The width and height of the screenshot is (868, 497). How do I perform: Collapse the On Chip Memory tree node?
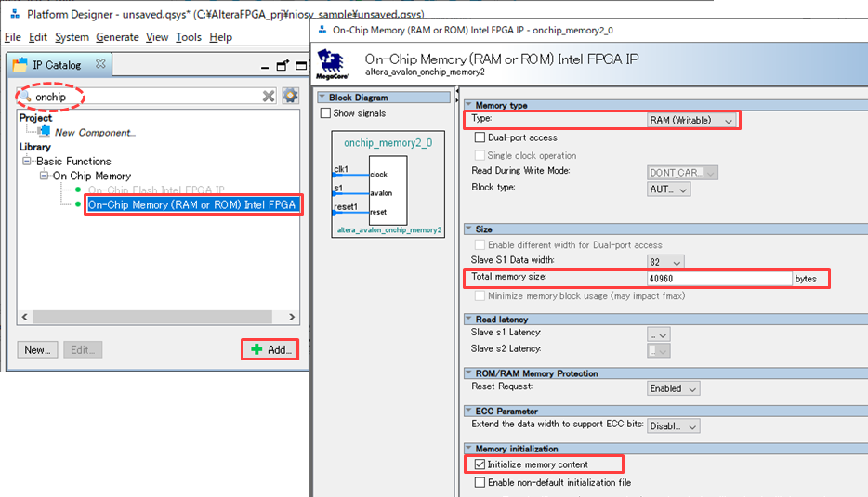[x=44, y=176]
